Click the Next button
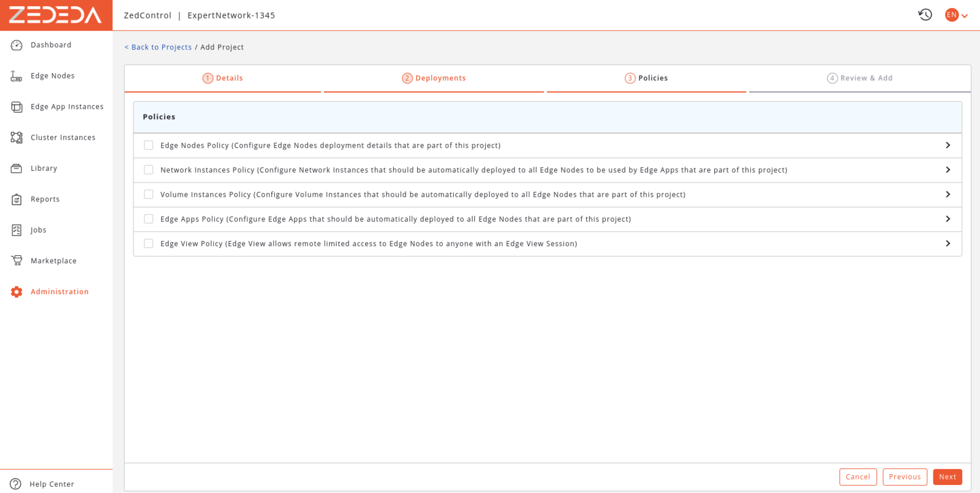The image size is (980, 493). click(x=948, y=477)
